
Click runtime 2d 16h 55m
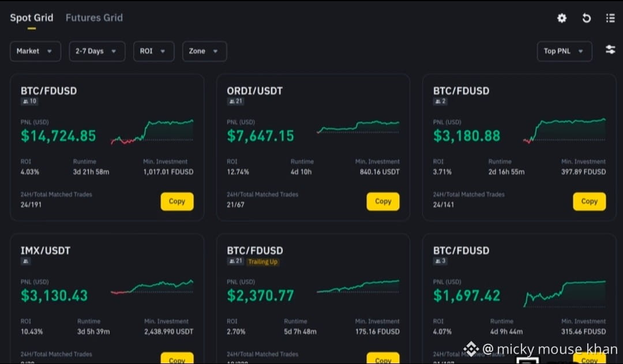(506, 172)
